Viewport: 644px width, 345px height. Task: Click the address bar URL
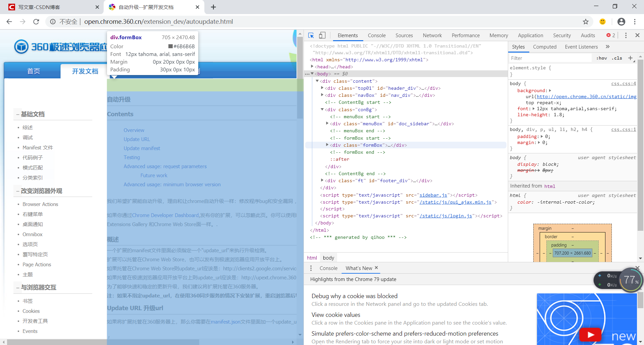click(158, 21)
